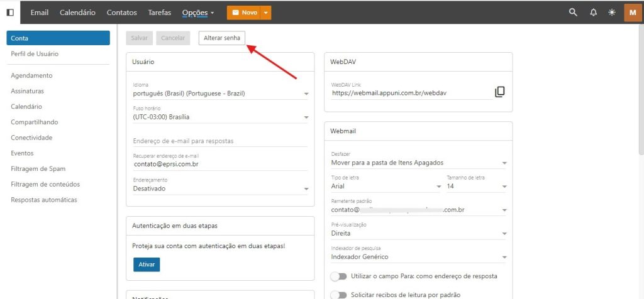
Task: Enable 'Utilizar o campo Para' toggle
Action: (339, 276)
